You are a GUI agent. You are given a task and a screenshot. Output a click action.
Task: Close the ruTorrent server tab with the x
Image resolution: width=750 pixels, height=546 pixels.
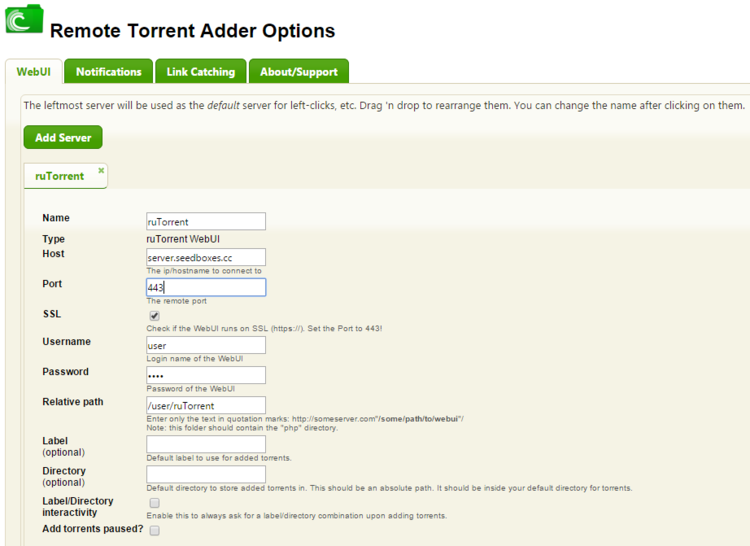pyautogui.click(x=101, y=170)
